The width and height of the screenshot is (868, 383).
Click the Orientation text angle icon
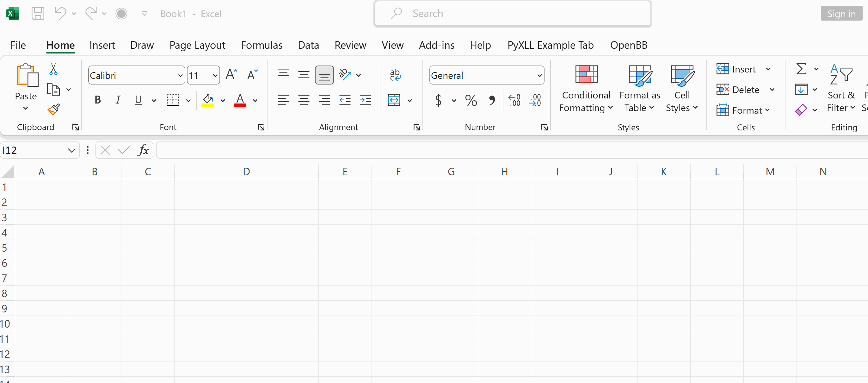click(345, 74)
